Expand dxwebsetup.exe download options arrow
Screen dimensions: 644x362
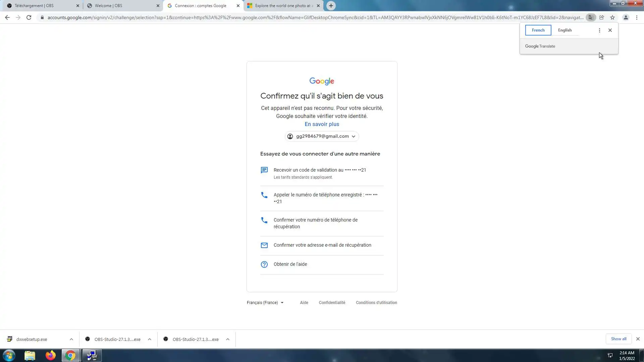point(71,339)
